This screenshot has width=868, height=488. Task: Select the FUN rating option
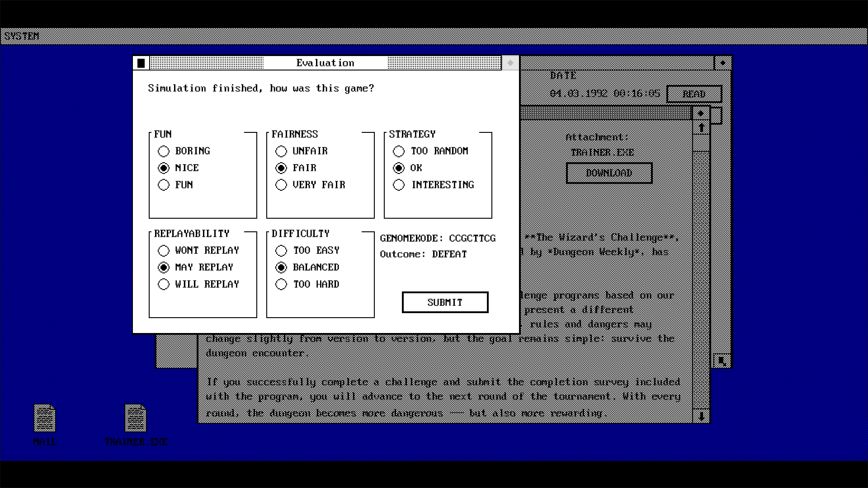164,185
